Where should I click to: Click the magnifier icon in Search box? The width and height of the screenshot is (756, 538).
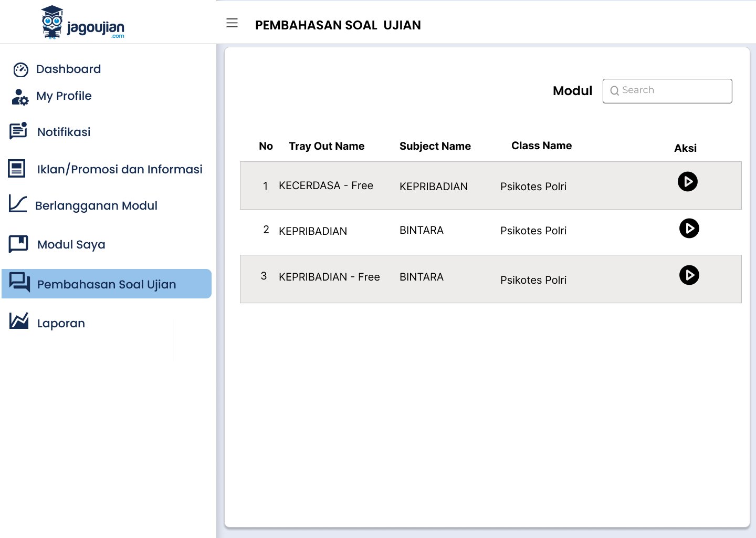point(615,91)
